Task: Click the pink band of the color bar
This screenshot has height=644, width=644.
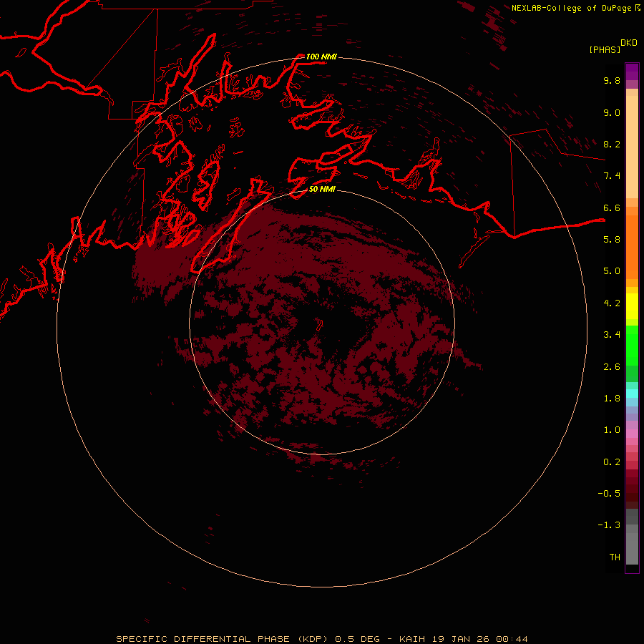Action: pos(632,434)
